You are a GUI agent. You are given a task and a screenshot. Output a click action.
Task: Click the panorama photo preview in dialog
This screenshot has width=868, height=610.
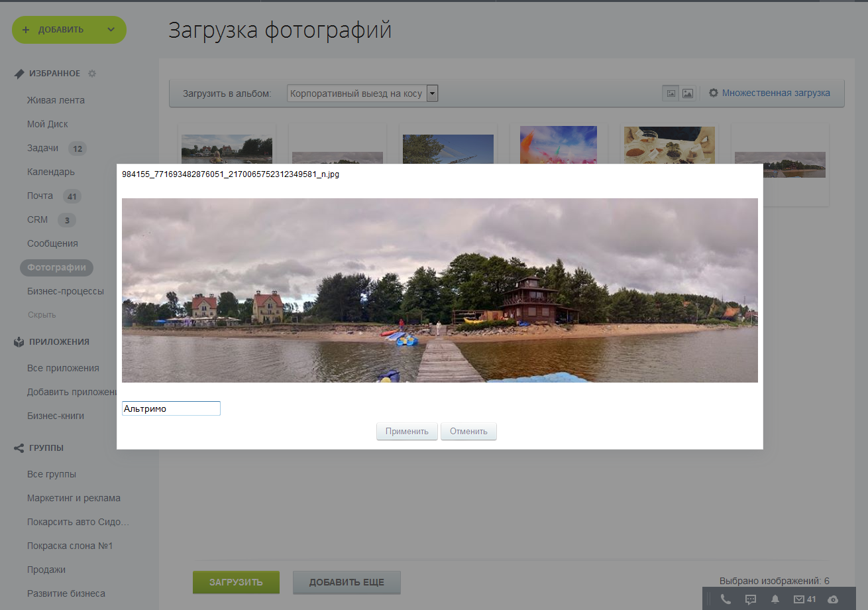tap(440, 290)
